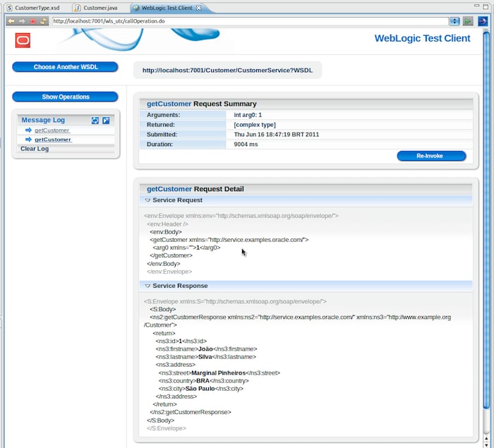Refresh the Message Log with its refresh icon
This screenshot has width=494, height=448.
coord(95,121)
